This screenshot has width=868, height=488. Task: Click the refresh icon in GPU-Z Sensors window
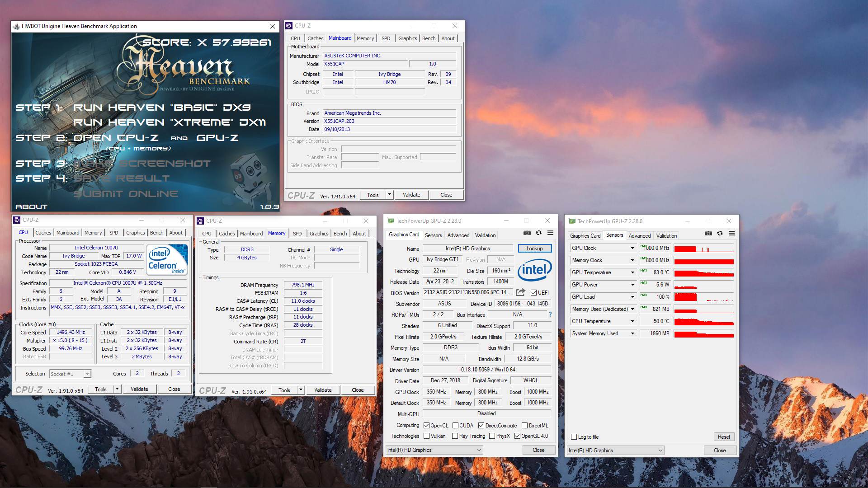pos(720,233)
